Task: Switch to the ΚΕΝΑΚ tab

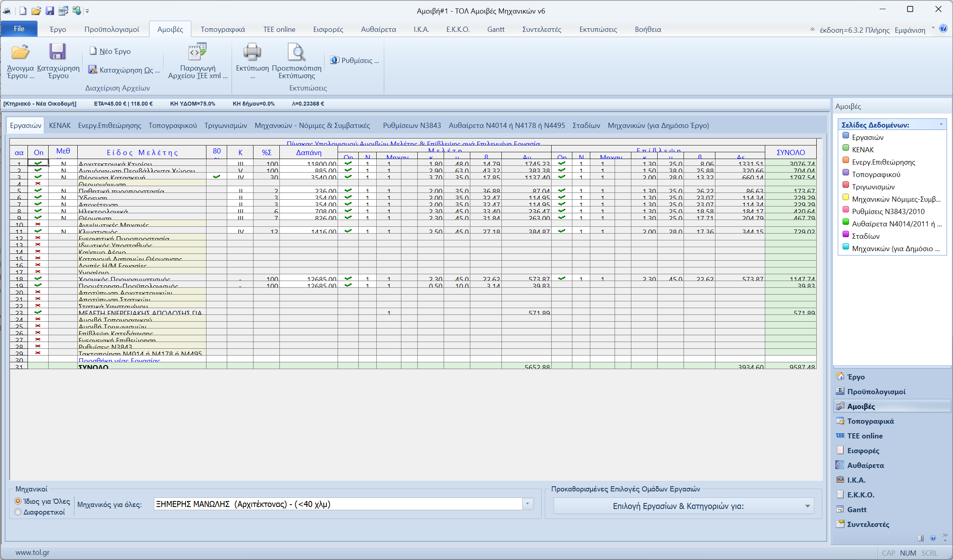Action: [x=60, y=126]
